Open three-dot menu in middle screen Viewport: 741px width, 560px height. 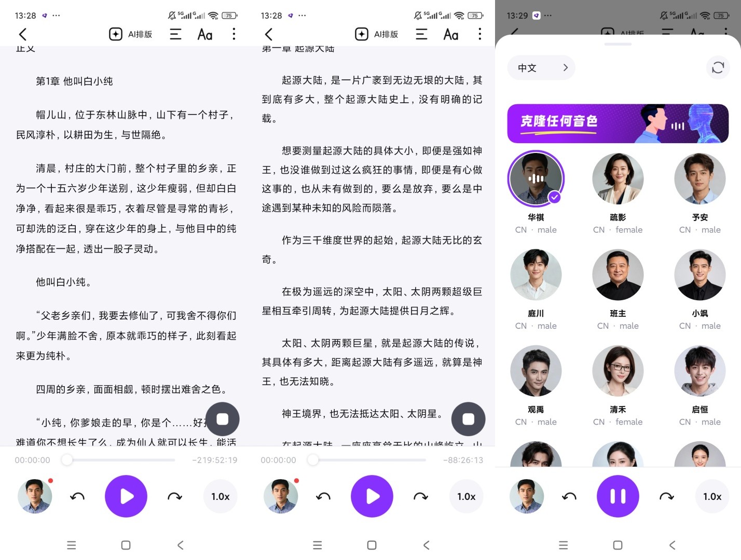coord(480,34)
